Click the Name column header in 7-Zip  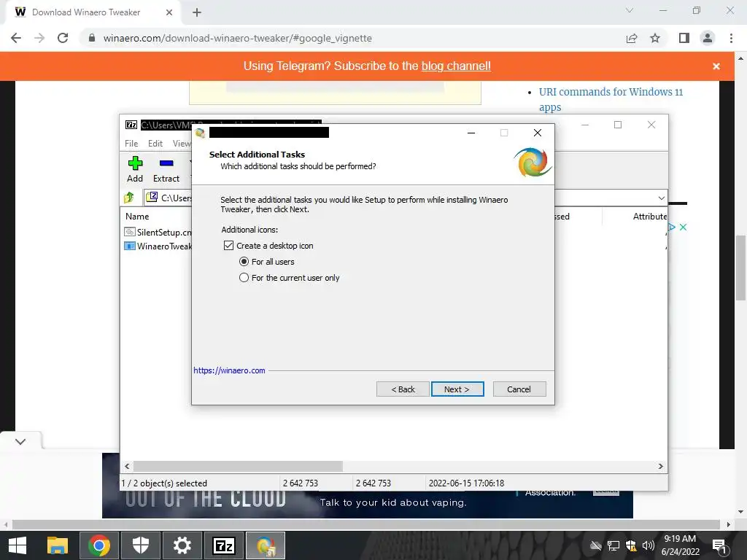click(x=137, y=216)
